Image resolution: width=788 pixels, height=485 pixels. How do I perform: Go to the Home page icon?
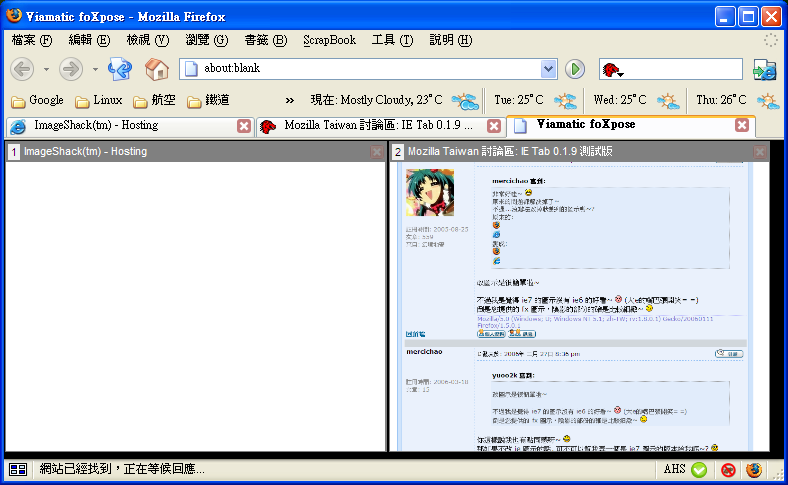(157, 69)
